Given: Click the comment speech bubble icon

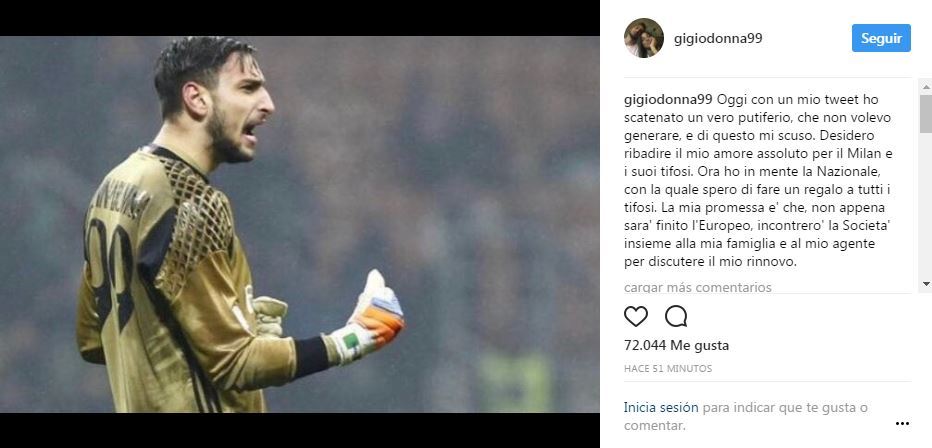Looking at the screenshot, I should (x=676, y=317).
